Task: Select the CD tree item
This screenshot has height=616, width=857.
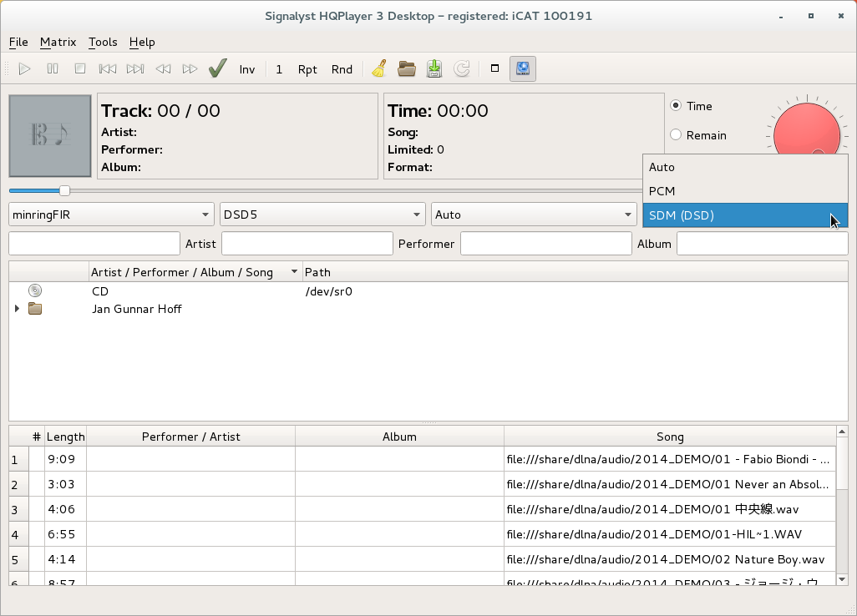Action: [x=100, y=291]
